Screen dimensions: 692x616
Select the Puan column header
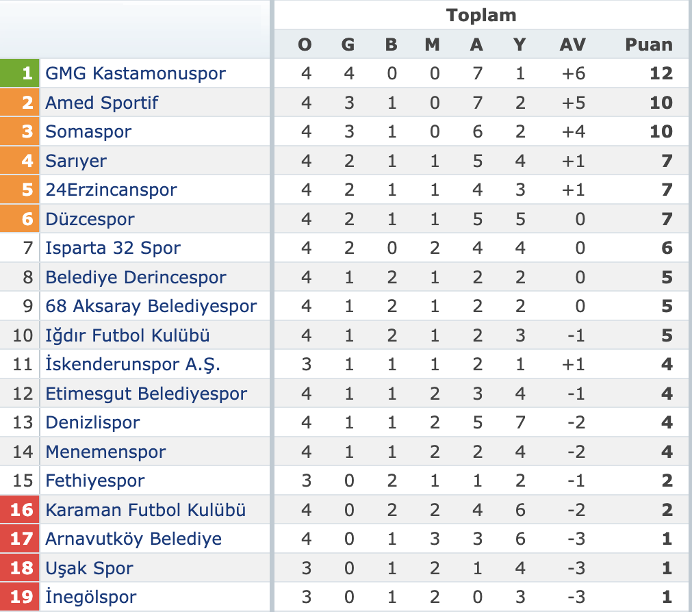click(649, 44)
